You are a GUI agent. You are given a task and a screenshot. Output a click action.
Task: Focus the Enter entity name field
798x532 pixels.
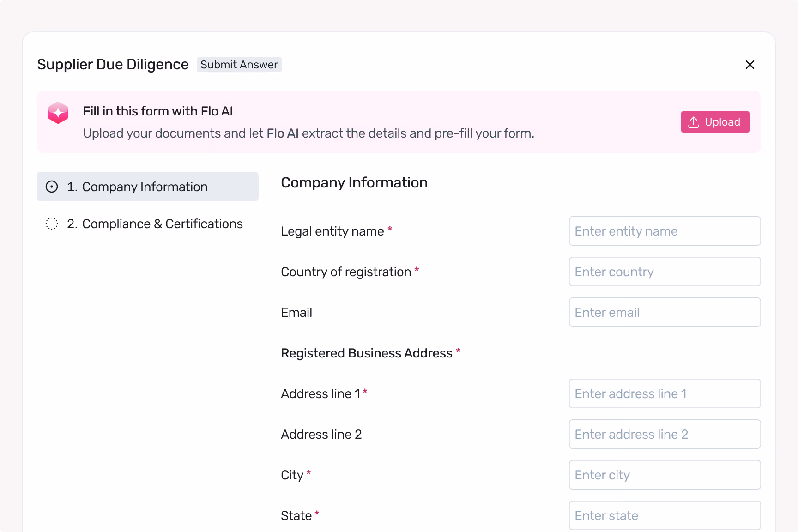coord(665,231)
